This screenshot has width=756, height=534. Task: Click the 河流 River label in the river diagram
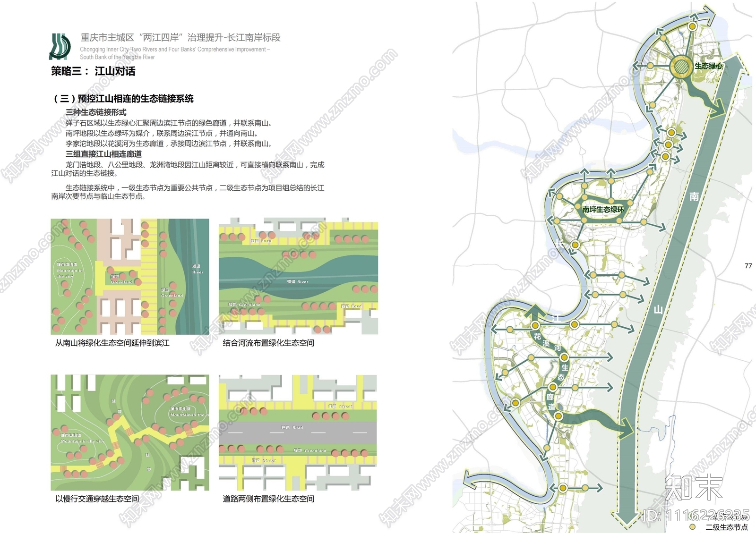pos(298,282)
